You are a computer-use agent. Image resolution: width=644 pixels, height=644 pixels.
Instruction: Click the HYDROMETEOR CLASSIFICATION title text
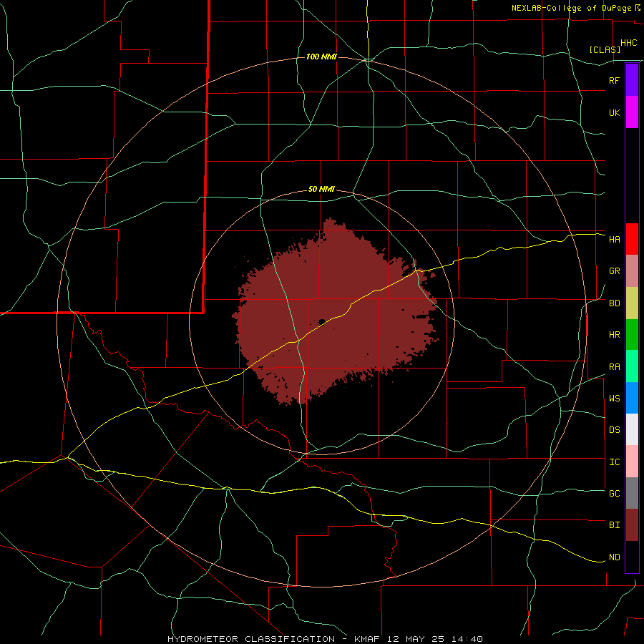(x=251, y=639)
